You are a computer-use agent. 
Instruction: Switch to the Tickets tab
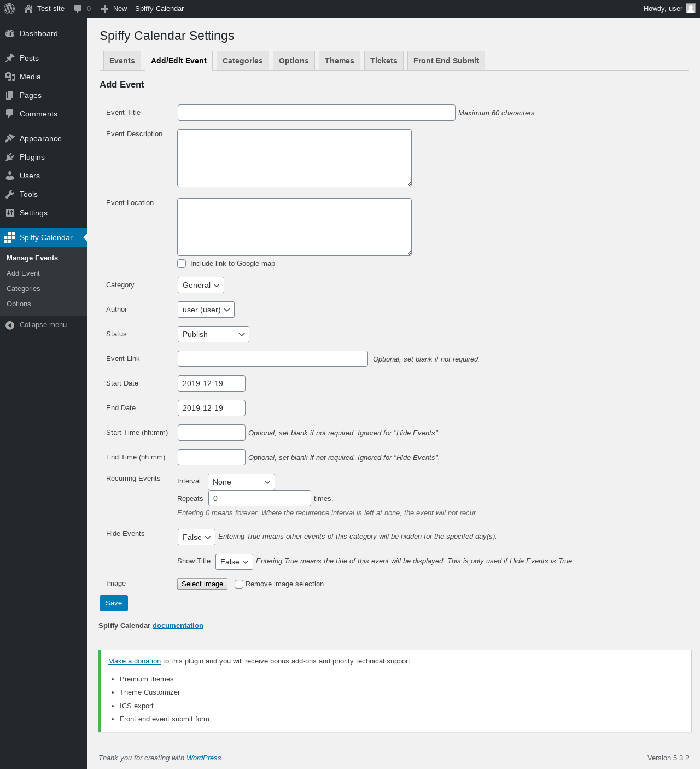[384, 61]
